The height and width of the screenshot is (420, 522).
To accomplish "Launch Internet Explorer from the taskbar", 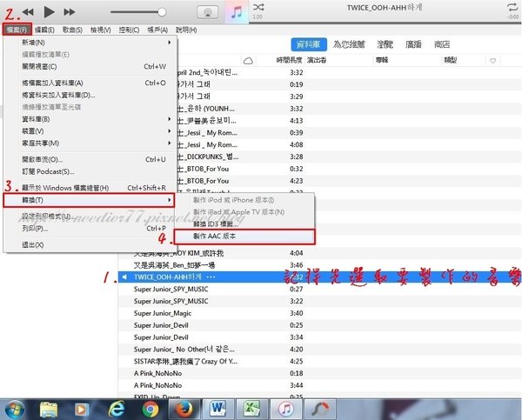I will 117,410.
